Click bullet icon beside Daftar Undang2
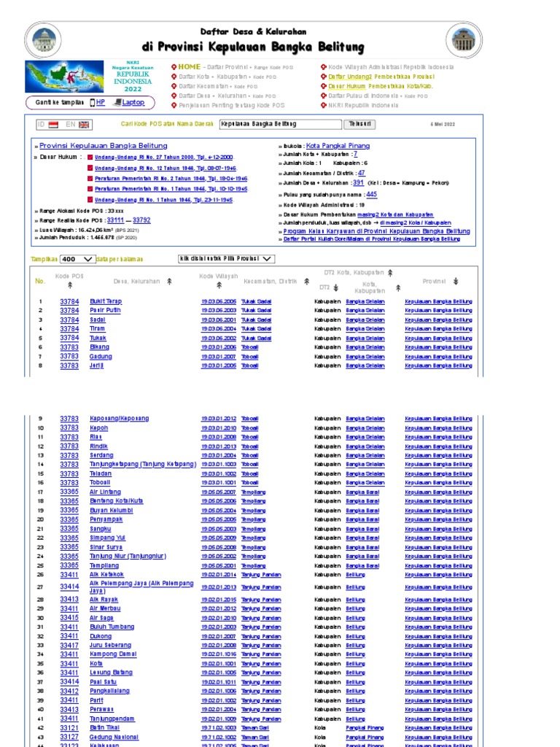This screenshot has width=560, height=747. pos(324,77)
